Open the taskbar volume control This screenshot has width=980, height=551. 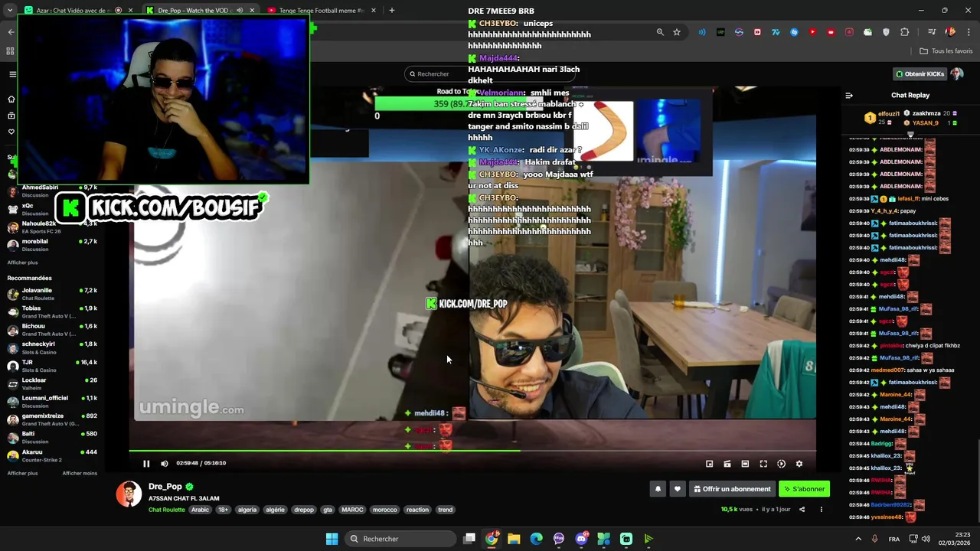point(926,539)
